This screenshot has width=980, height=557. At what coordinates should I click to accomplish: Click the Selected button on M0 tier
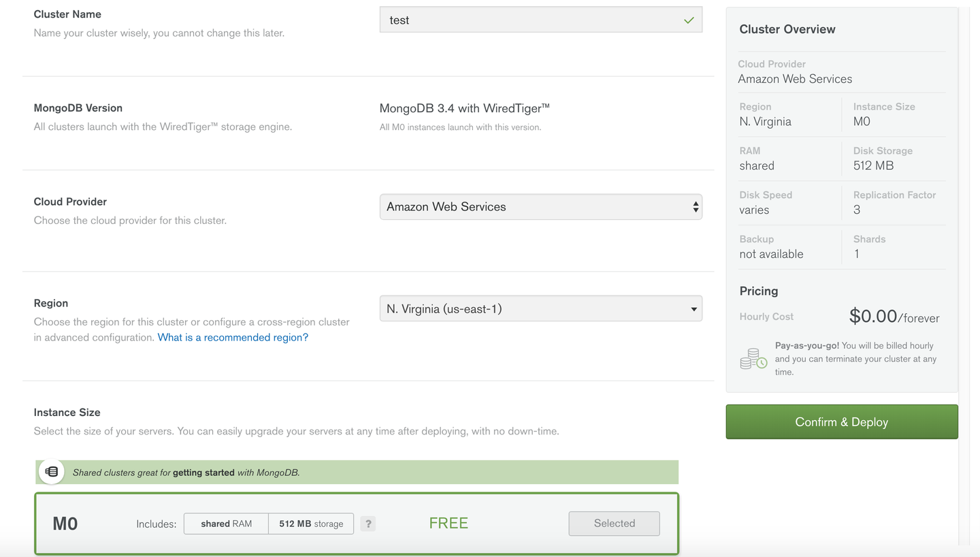(x=614, y=524)
